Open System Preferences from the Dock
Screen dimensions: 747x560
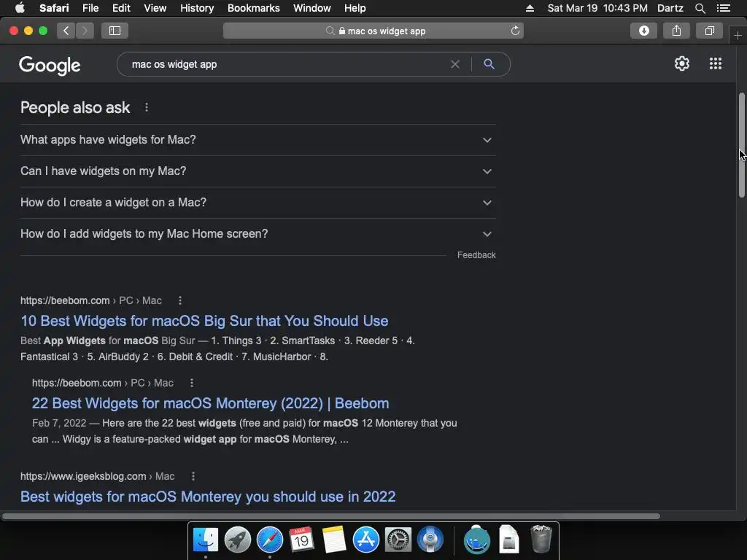398,540
